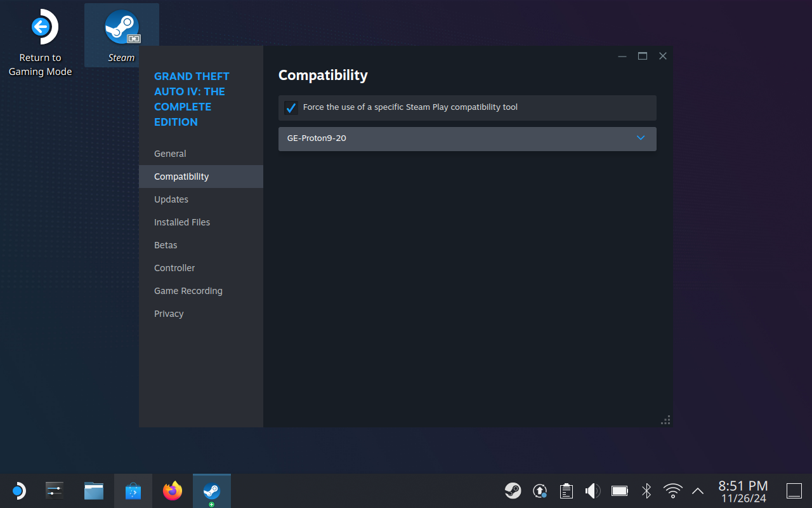This screenshot has width=812, height=508.
Task: Launch Firefox from the taskbar
Action: 173,491
